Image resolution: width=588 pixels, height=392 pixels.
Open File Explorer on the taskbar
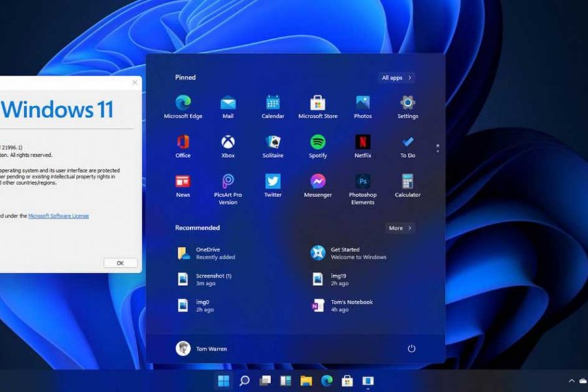pyautogui.click(x=306, y=381)
